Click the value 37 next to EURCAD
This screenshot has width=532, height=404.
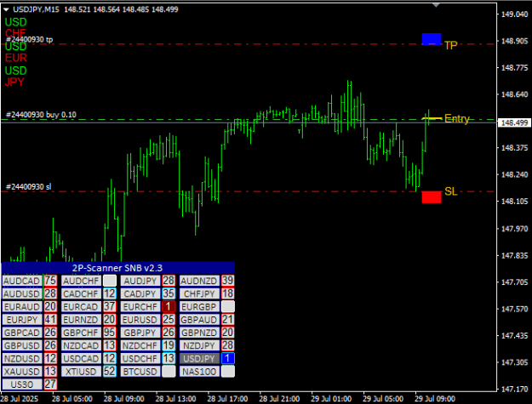pyautogui.click(x=109, y=306)
